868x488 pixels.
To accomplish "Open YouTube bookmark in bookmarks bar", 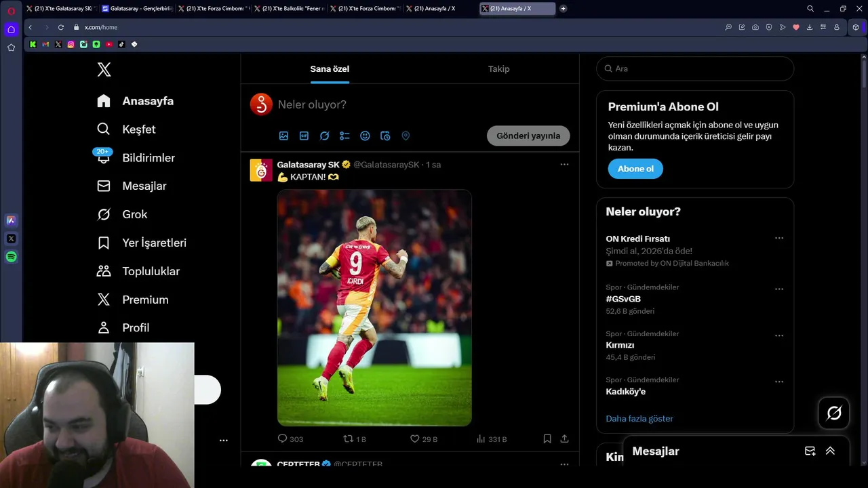I will click(108, 44).
